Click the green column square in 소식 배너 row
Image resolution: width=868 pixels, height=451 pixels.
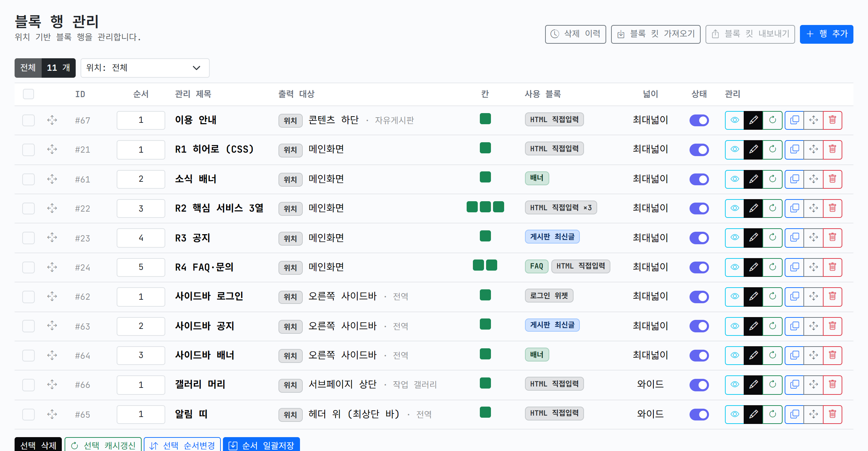pos(485,177)
